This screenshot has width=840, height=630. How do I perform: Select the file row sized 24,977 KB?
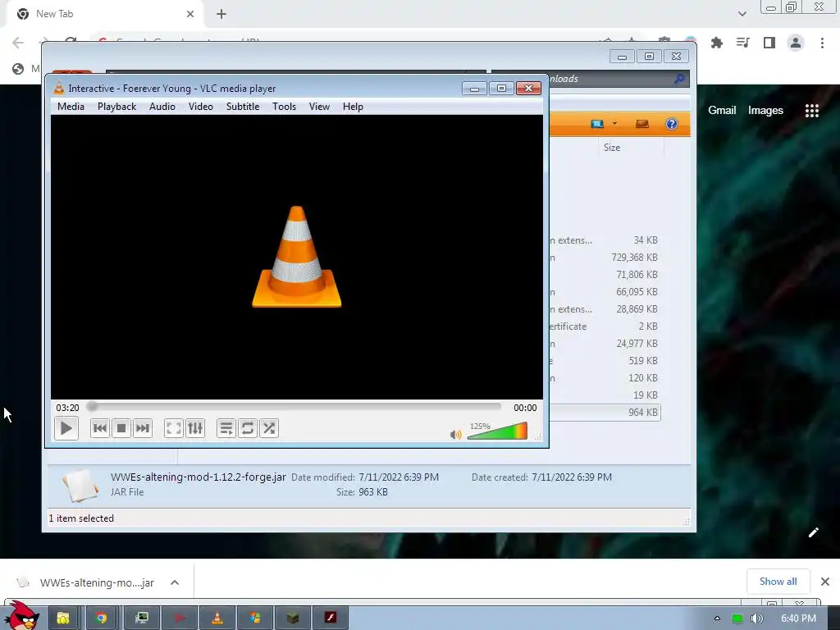pos(605,344)
